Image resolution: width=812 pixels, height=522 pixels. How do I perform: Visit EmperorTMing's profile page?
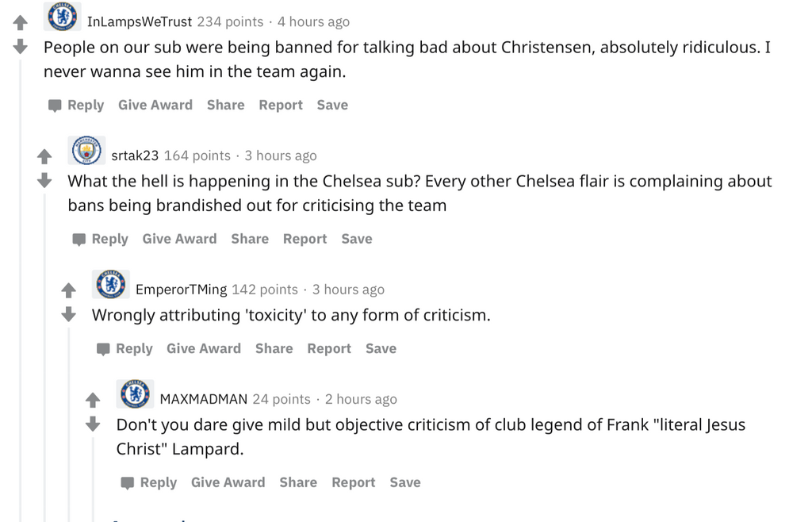click(181, 290)
